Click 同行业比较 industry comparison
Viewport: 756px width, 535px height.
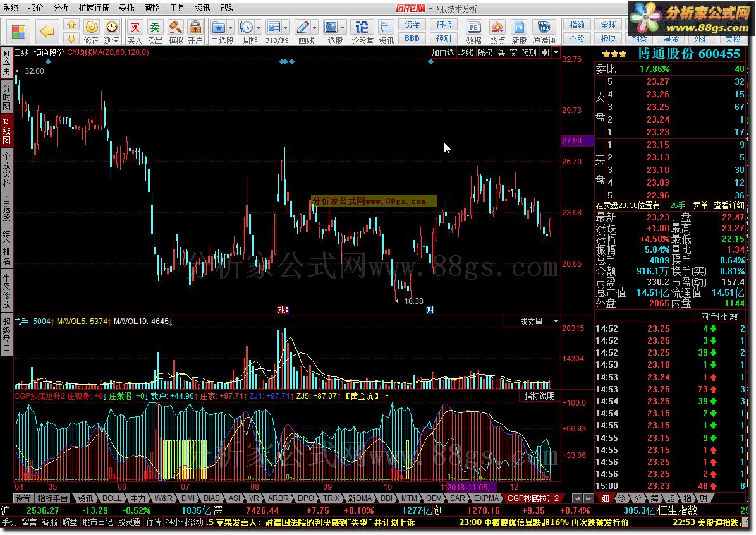click(x=719, y=316)
